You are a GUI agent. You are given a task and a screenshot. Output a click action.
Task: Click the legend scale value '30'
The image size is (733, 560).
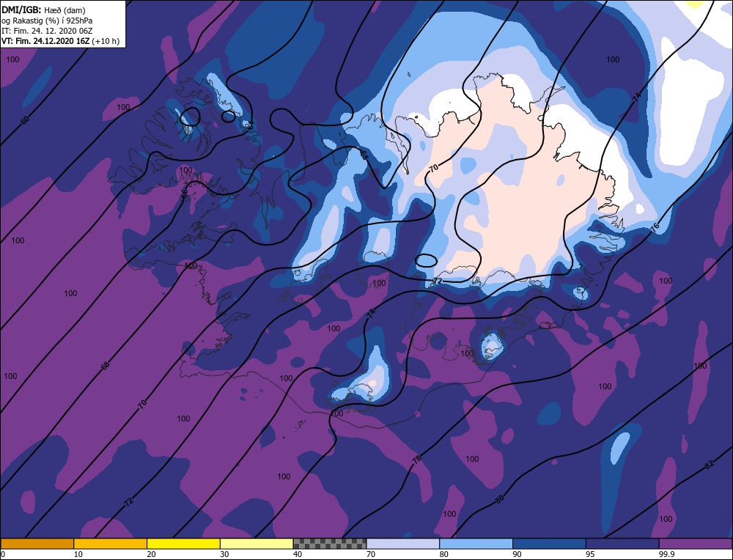pos(224,554)
